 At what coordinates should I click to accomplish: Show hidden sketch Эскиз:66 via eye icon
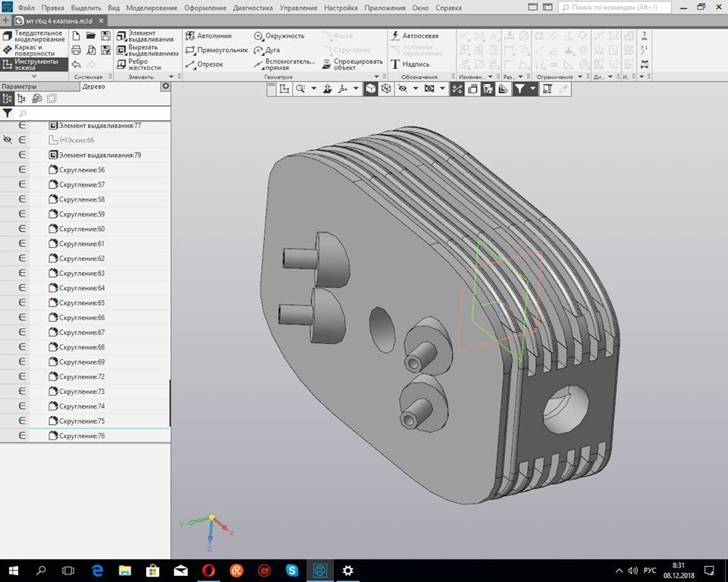(x=8, y=140)
